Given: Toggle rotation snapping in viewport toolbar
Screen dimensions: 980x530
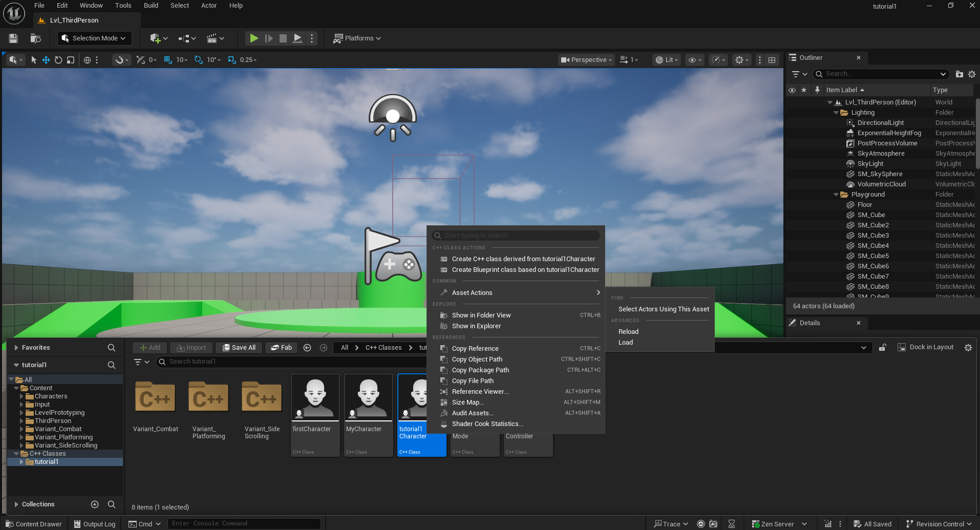Looking at the screenshot, I should click(198, 60).
